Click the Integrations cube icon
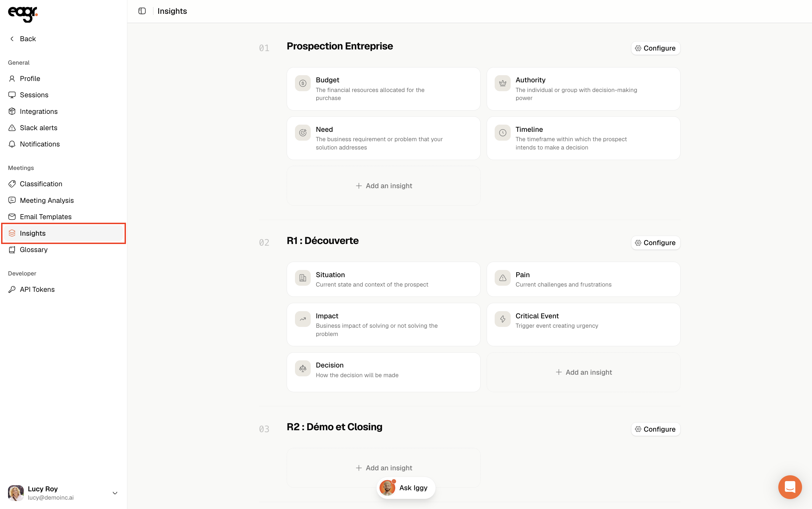 (x=12, y=111)
